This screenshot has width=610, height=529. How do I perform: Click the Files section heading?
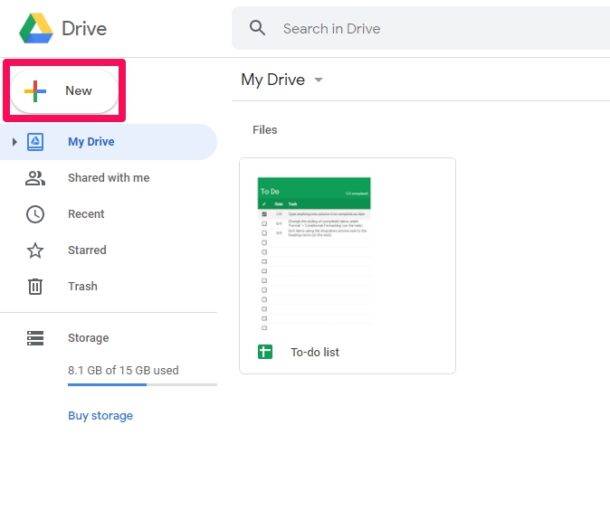[x=265, y=130]
